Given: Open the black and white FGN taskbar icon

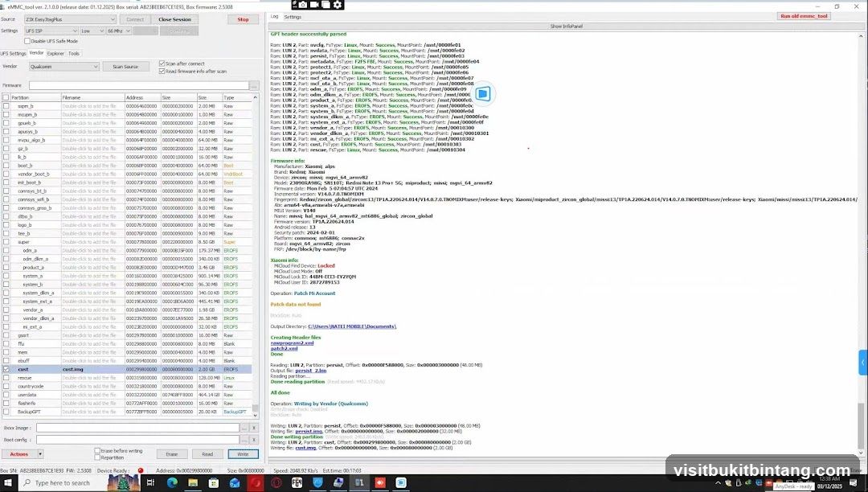Looking at the screenshot, I should click(x=297, y=482).
